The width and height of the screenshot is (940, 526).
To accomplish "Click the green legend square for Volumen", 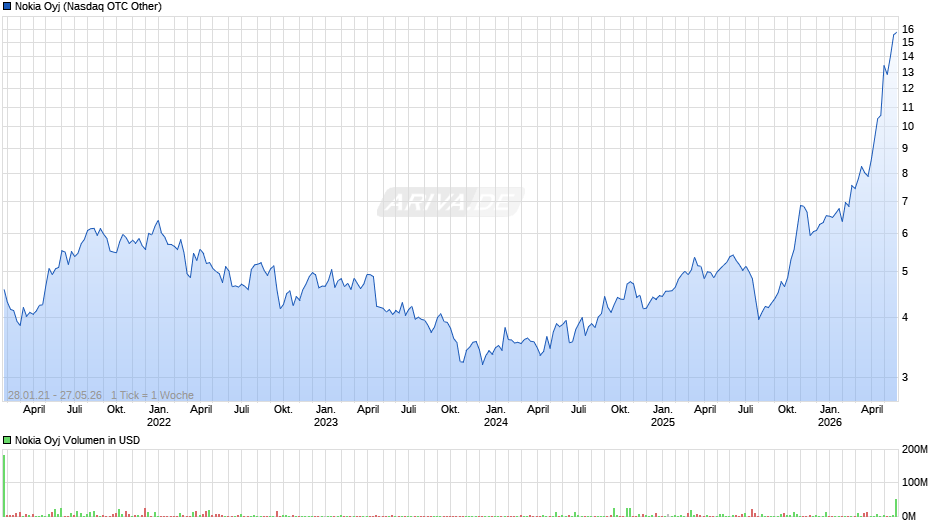I will point(7,440).
